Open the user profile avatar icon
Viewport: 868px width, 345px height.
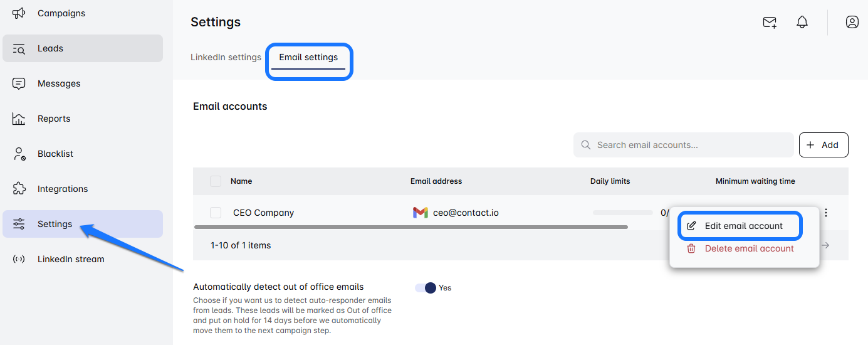852,22
